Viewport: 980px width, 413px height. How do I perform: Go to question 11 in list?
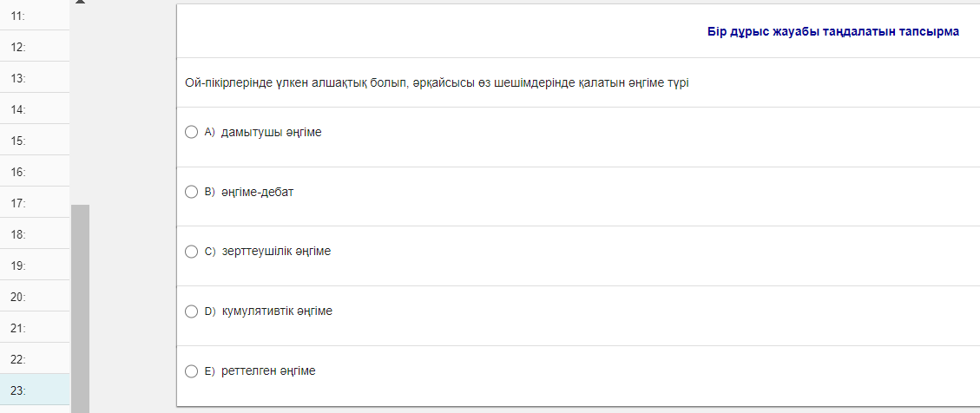35,16
